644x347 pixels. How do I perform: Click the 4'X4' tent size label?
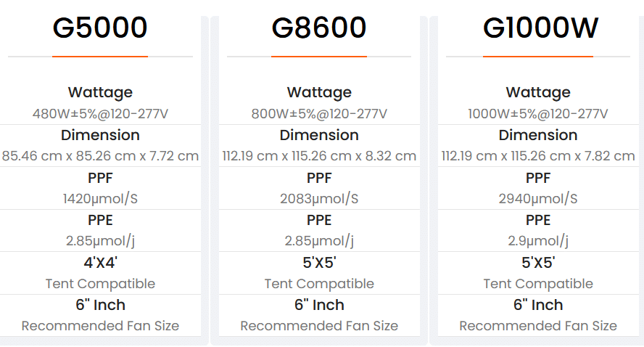(x=100, y=262)
